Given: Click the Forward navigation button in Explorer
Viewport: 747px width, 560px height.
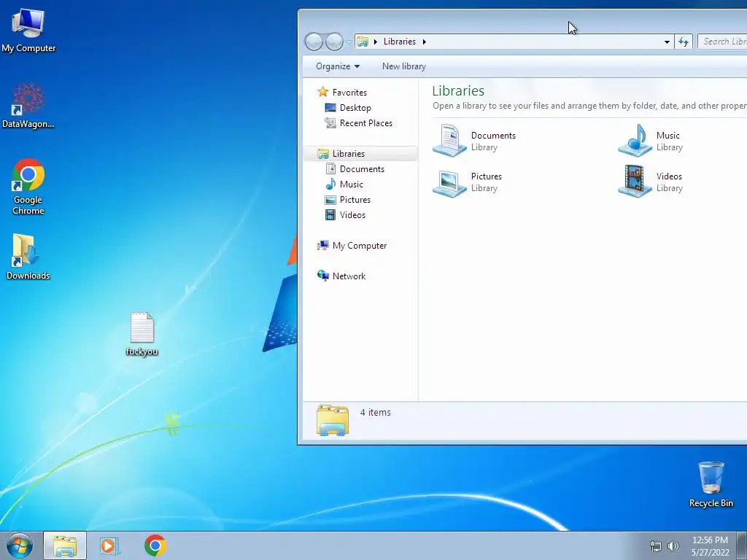Looking at the screenshot, I should [x=334, y=42].
